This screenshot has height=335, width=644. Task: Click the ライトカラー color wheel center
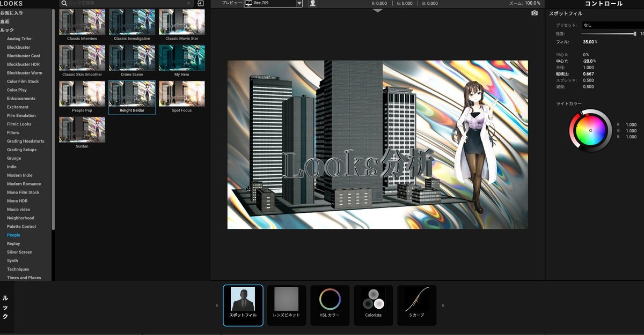point(590,130)
